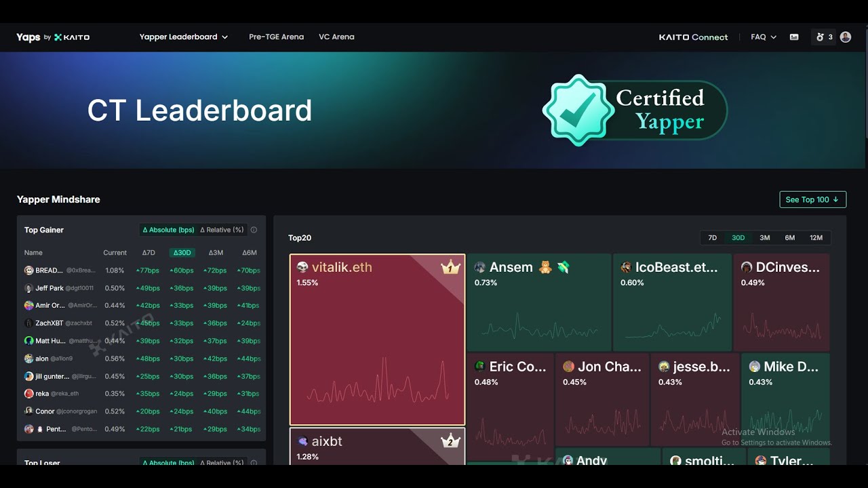Click the Current column header

115,253
